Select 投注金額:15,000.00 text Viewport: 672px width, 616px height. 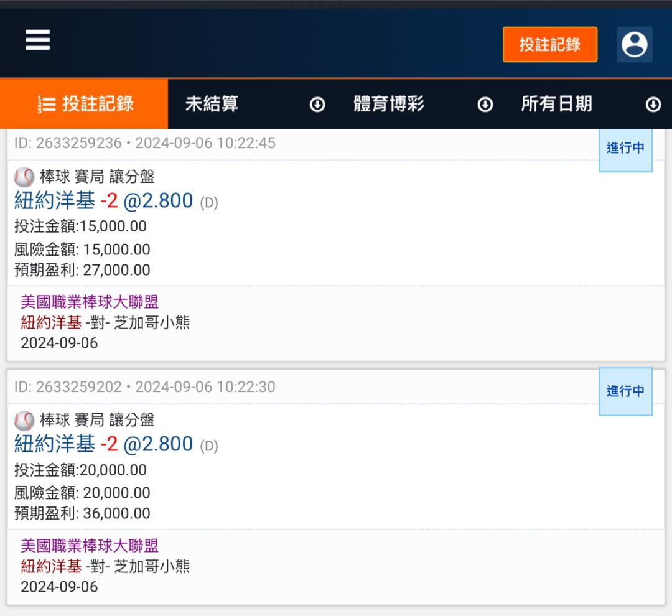click(80, 226)
